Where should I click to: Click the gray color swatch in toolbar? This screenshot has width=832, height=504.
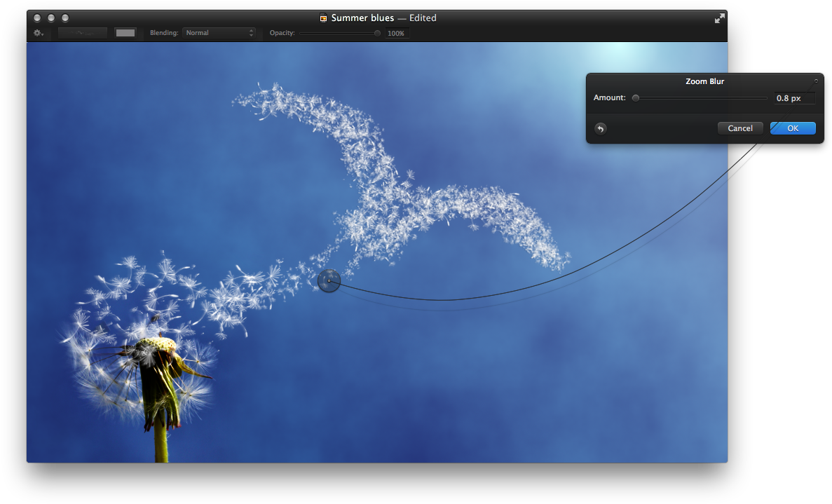[x=125, y=33]
